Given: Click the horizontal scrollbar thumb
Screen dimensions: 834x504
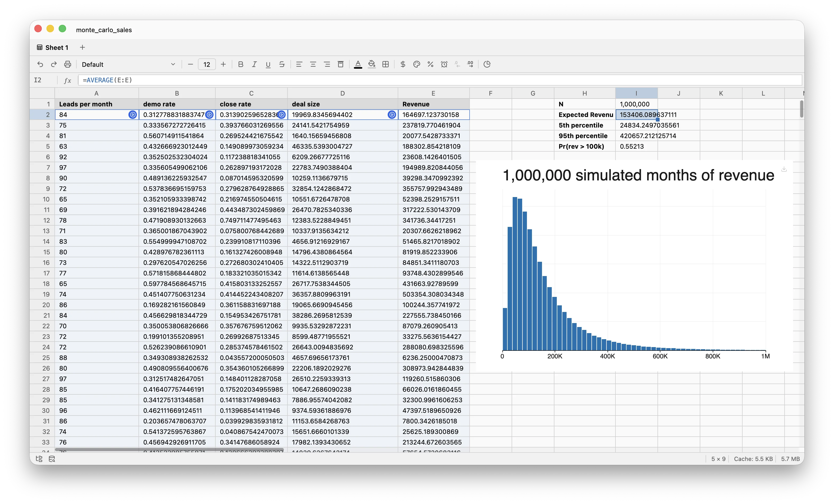Looking at the screenshot, I should pyautogui.click(x=169, y=450).
